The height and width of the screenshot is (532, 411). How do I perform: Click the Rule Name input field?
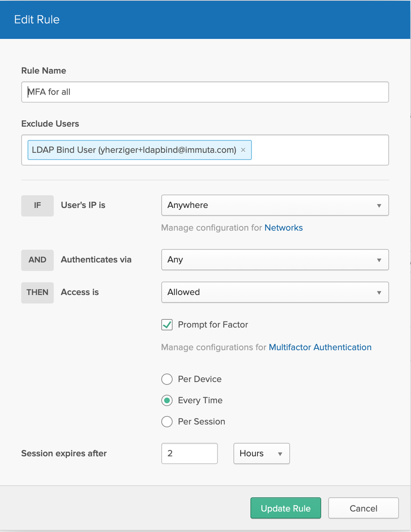click(205, 92)
